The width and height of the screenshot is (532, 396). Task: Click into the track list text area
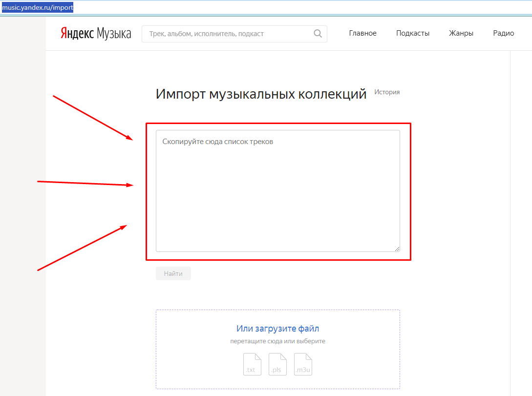278,191
